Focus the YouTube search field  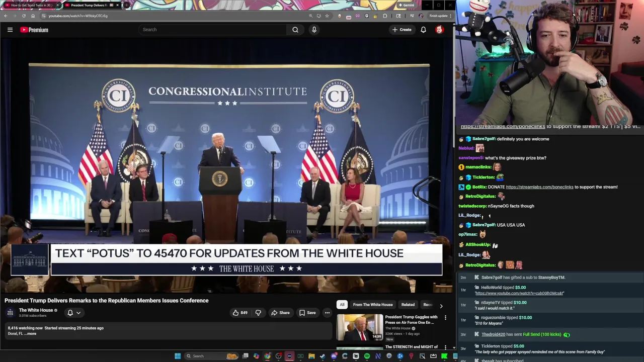click(x=212, y=30)
